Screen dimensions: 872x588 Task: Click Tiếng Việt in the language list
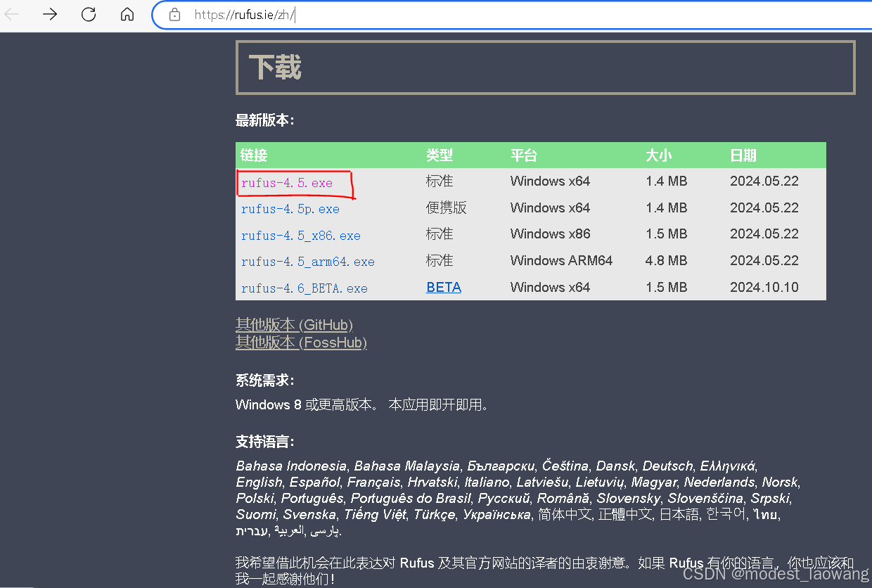376,515
